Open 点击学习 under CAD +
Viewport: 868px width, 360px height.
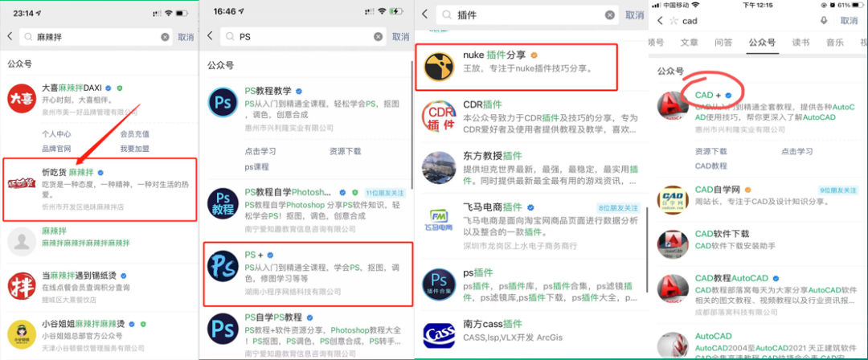coord(796,151)
